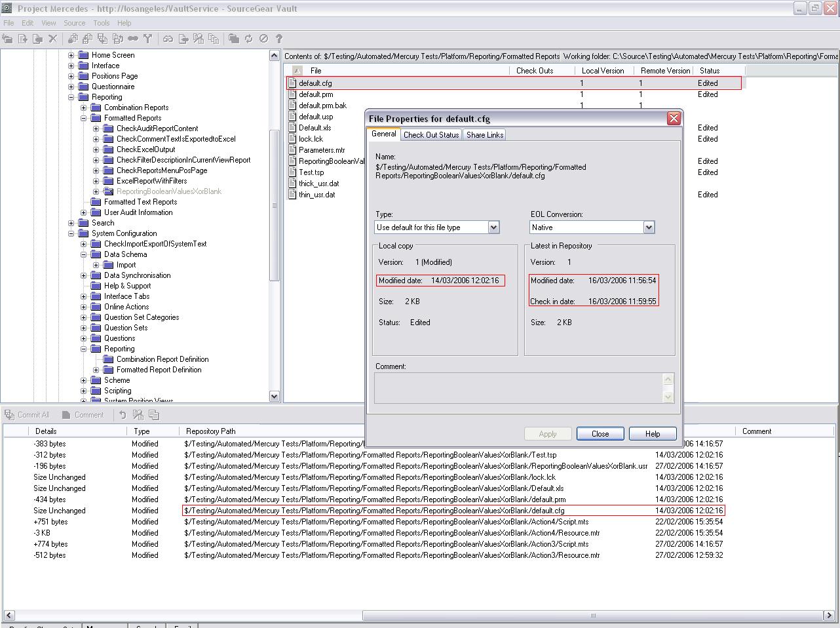The image size is (840, 628).
Task: Click the folder tree scroll-down arrow
Action: click(x=275, y=396)
